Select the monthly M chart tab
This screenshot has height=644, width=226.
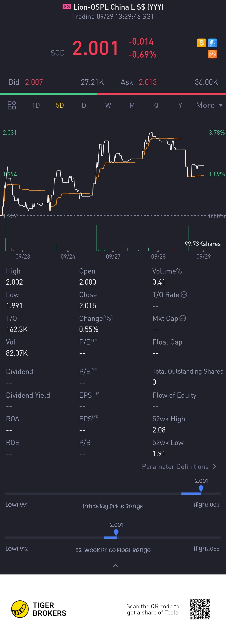(x=132, y=105)
